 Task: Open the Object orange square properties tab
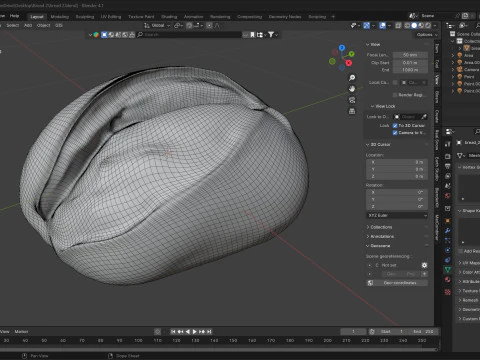tap(448, 220)
